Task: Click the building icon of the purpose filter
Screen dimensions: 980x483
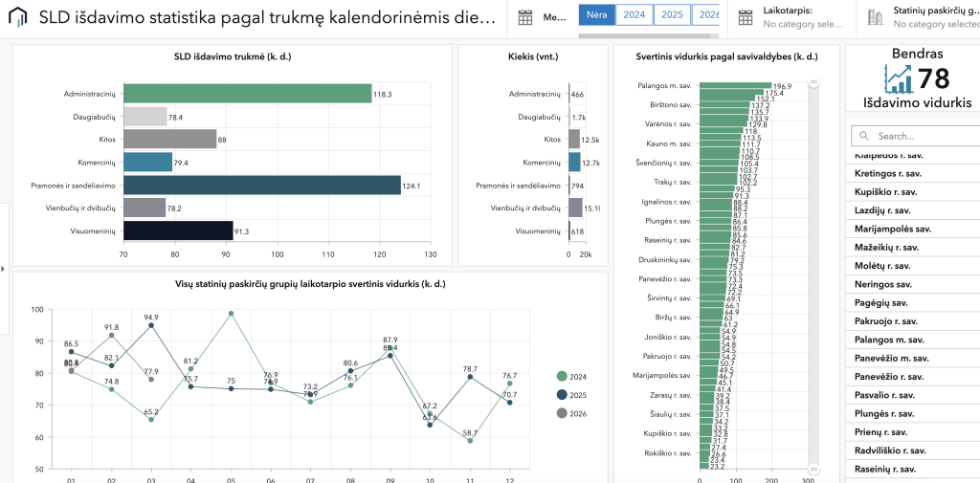Action: click(874, 17)
